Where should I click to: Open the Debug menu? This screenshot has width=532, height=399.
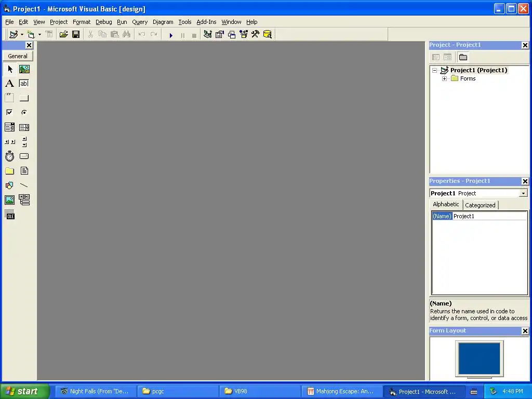[103, 22]
